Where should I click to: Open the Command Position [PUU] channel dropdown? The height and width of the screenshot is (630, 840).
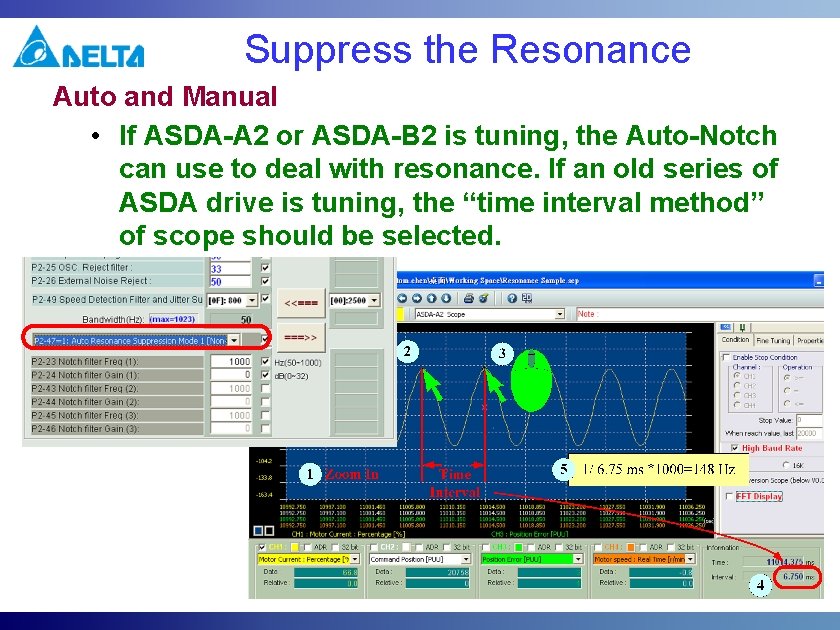(x=466, y=559)
